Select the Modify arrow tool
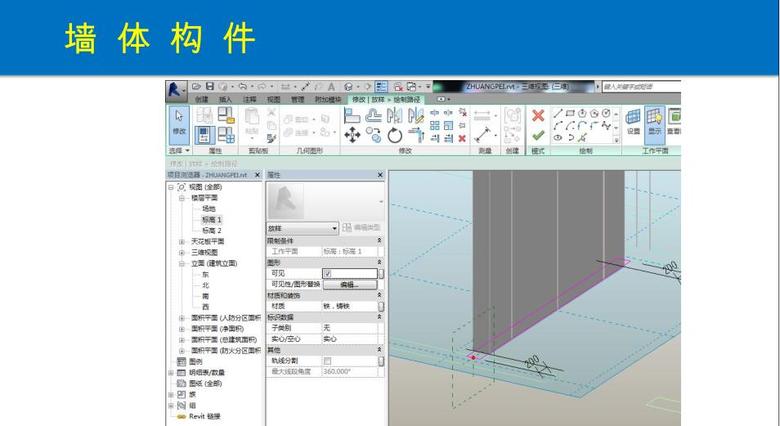 [x=179, y=120]
